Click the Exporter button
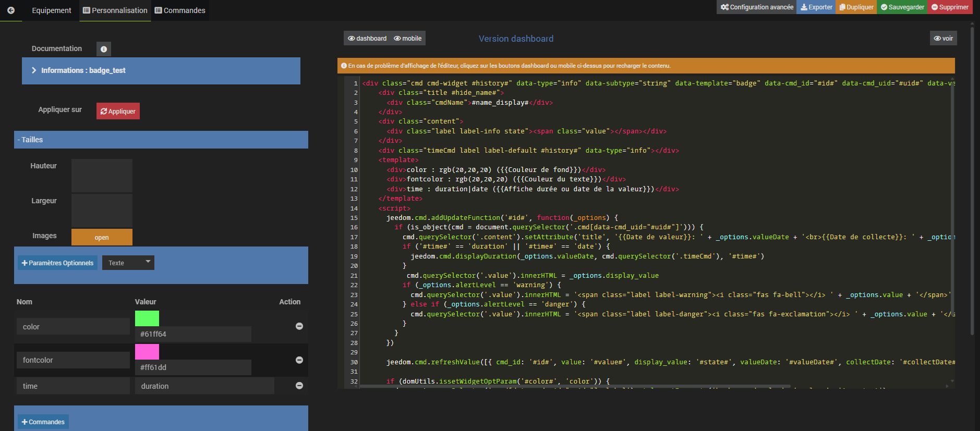Image resolution: width=980 pixels, height=431 pixels. click(816, 7)
